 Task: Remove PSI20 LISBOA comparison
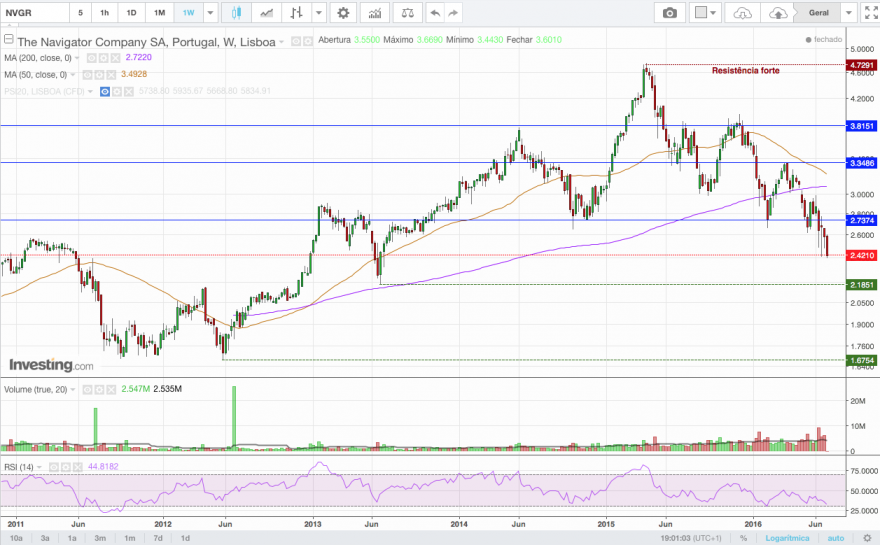coord(129,91)
